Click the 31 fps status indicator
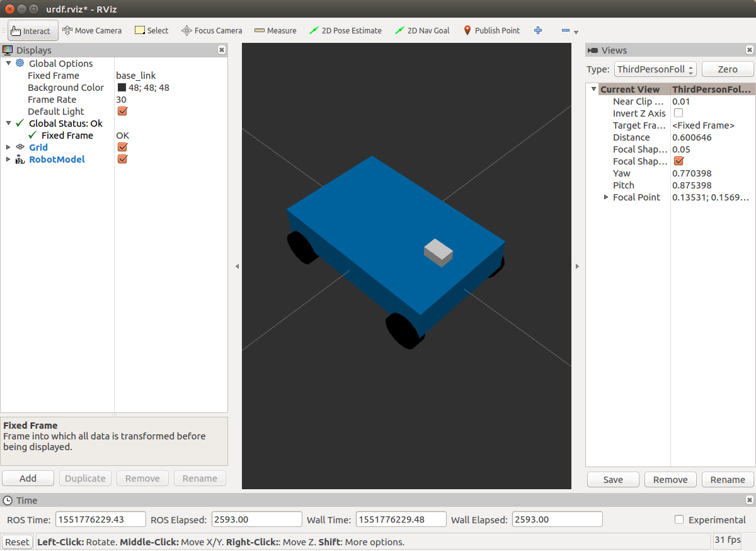The height and width of the screenshot is (551, 756). 728,540
